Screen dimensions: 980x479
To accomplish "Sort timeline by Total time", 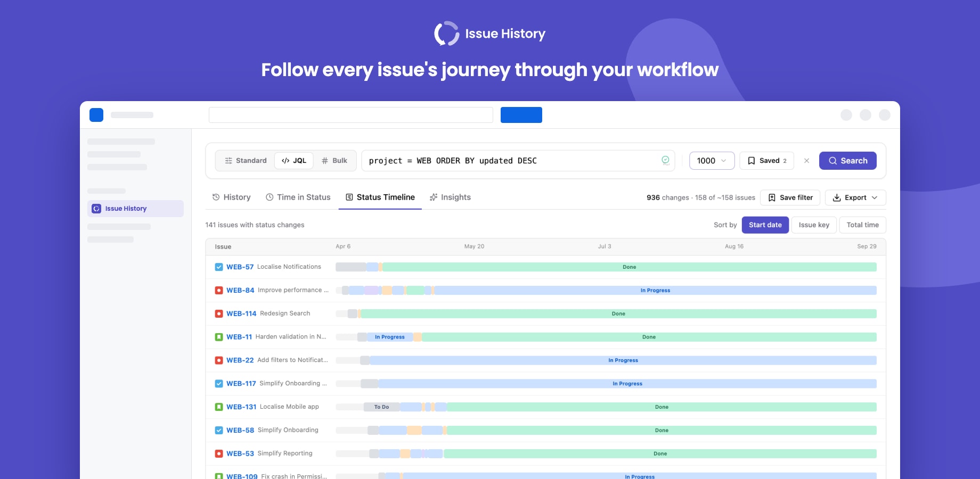I will (863, 225).
